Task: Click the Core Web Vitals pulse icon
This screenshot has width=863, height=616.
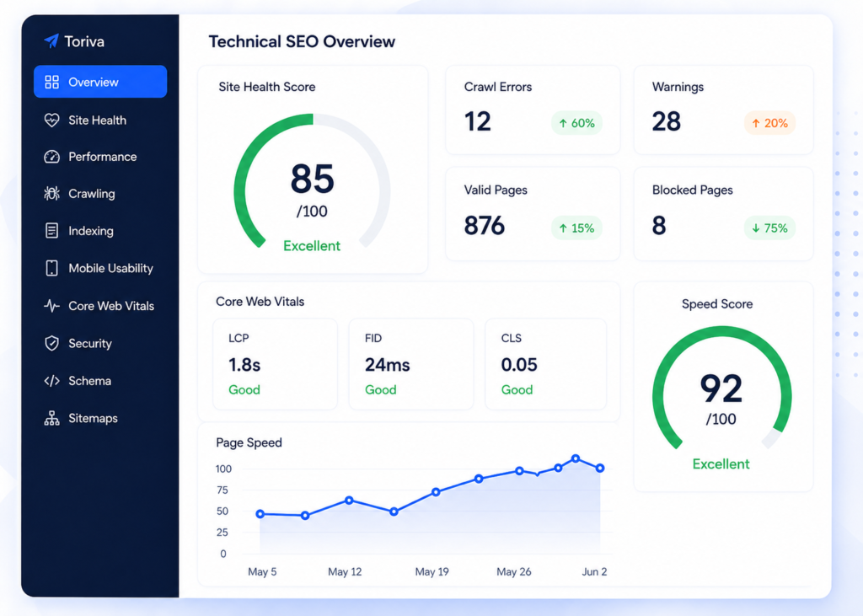Action: pyautogui.click(x=51, y=306)
